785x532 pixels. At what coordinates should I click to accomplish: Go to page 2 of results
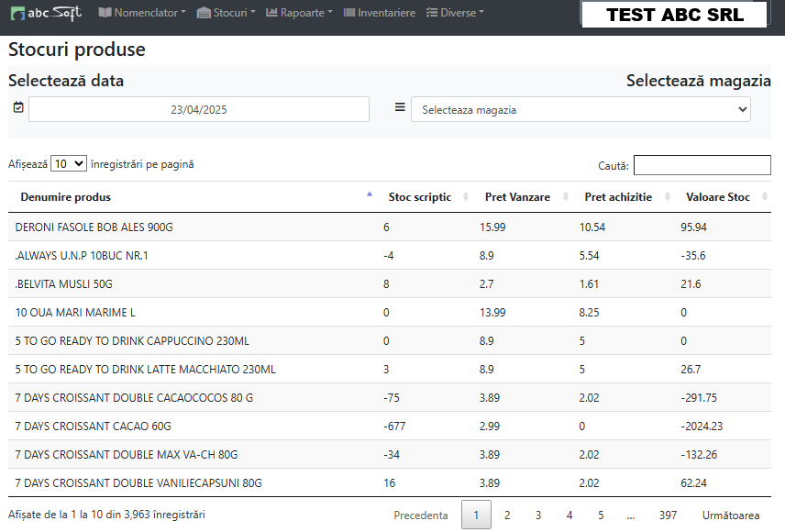[x=507, y=515]
